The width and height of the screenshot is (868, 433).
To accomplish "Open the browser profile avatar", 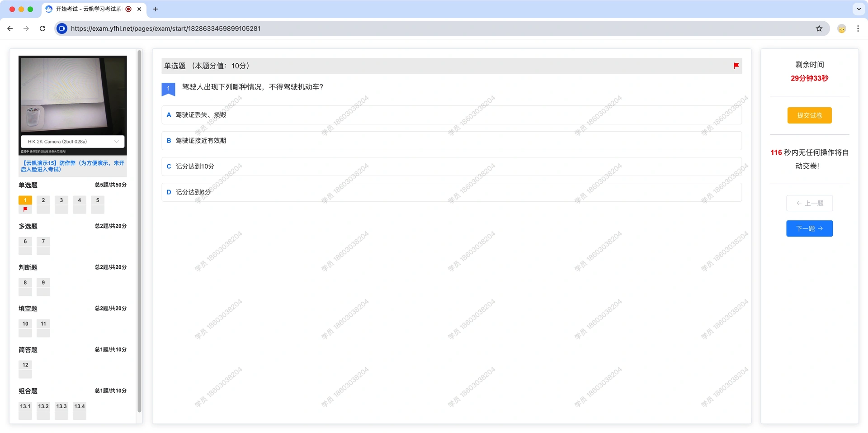I will [842, 29].
